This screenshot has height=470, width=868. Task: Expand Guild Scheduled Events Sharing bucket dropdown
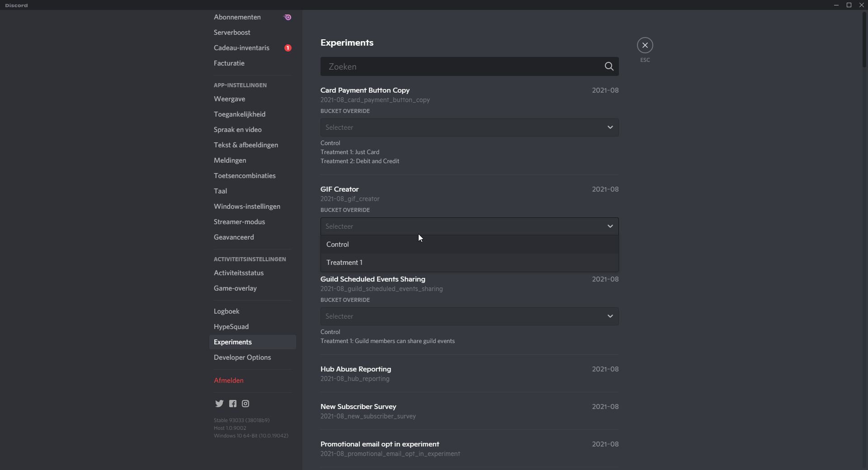pos(469,316)
